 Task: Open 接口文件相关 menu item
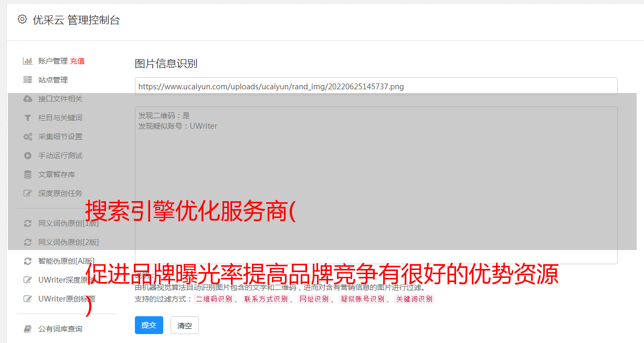click(60, 99)
